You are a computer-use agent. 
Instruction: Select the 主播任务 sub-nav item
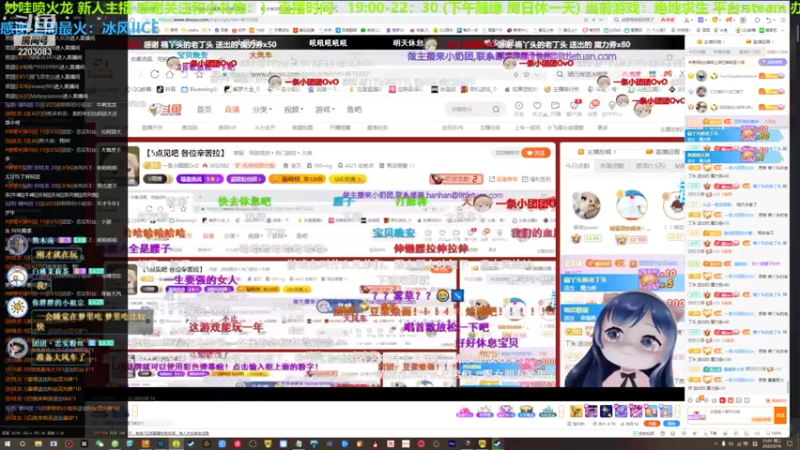[490, 128]
